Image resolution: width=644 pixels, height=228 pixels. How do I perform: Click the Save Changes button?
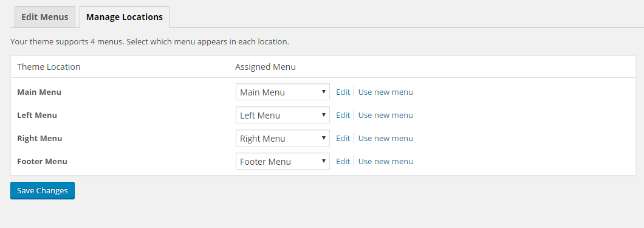(x=43, y=191)
